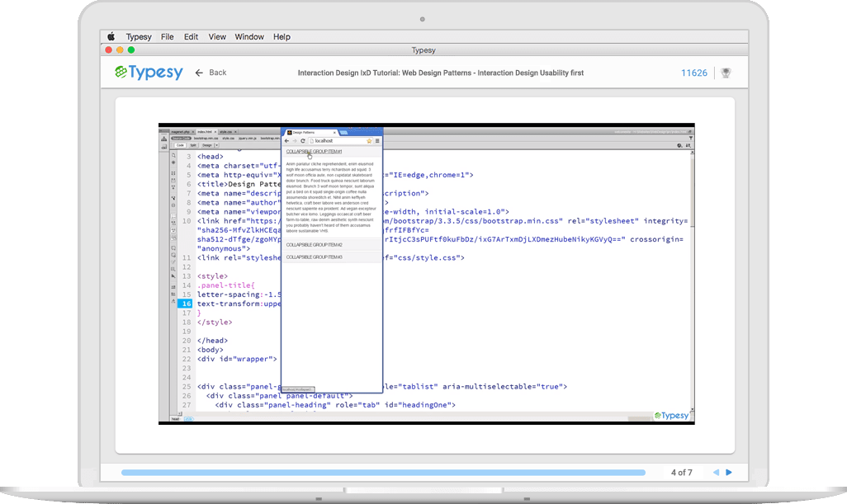Viewport: 847px width, 504px height.
Task: Click the "4 of 7" step counter
Action: pyautogui.click(x=682, y=472)
